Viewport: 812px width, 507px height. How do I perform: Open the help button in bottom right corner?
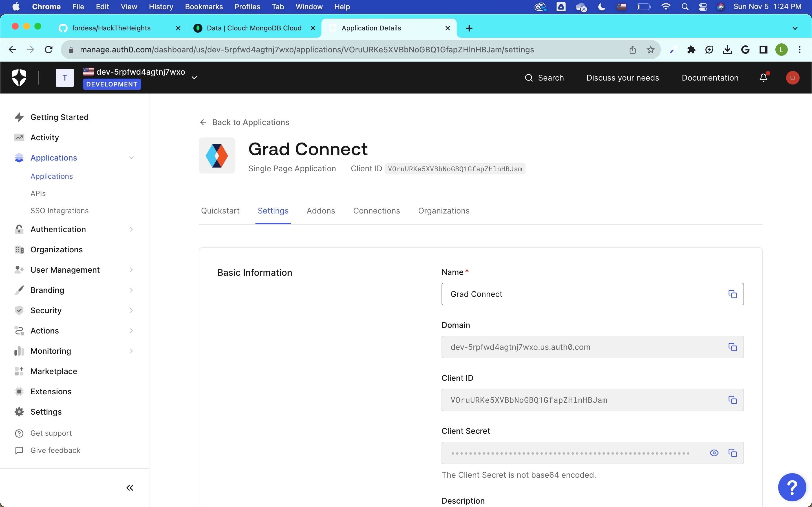pos(792,487)
